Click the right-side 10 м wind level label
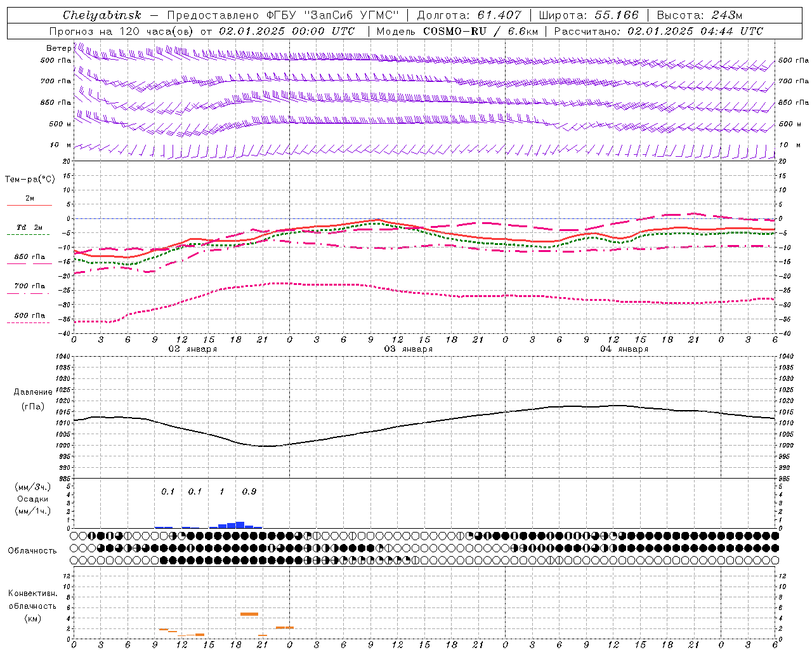The image size is (812, 650). [x=789, y=145]
